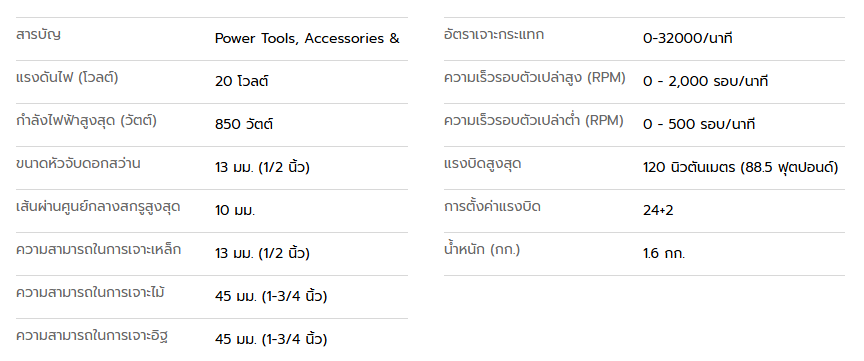This screenshot has width=864, height=361.
Task: Click the ความสามารถในการเจาะไม้ label
Action: pyautogui.click(x=90, y=293)
